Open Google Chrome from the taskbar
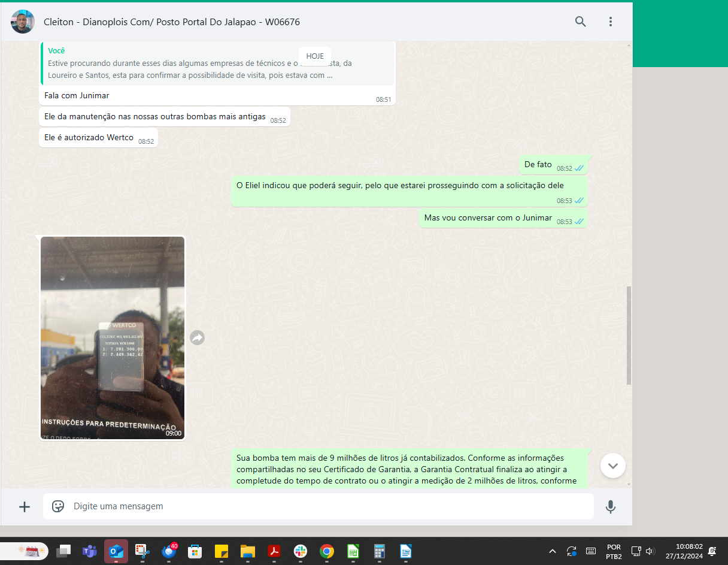728x565 pixels. pyautogui.click(x=326, y=551)
